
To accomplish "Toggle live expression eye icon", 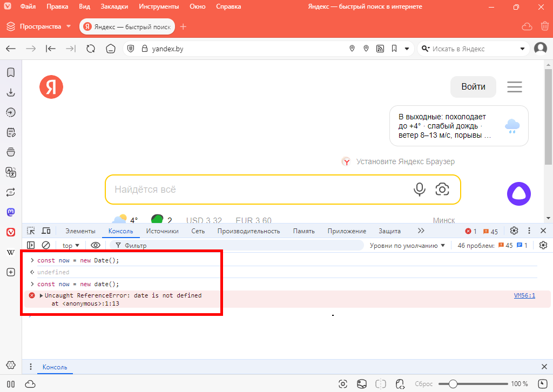I will [x=96, y=245].
